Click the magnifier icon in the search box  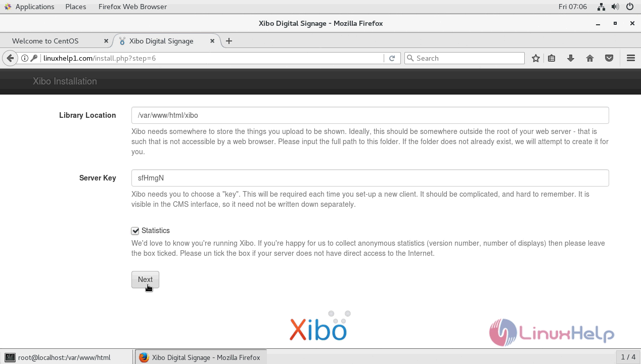pyautogui.click(x=410, y=58)
